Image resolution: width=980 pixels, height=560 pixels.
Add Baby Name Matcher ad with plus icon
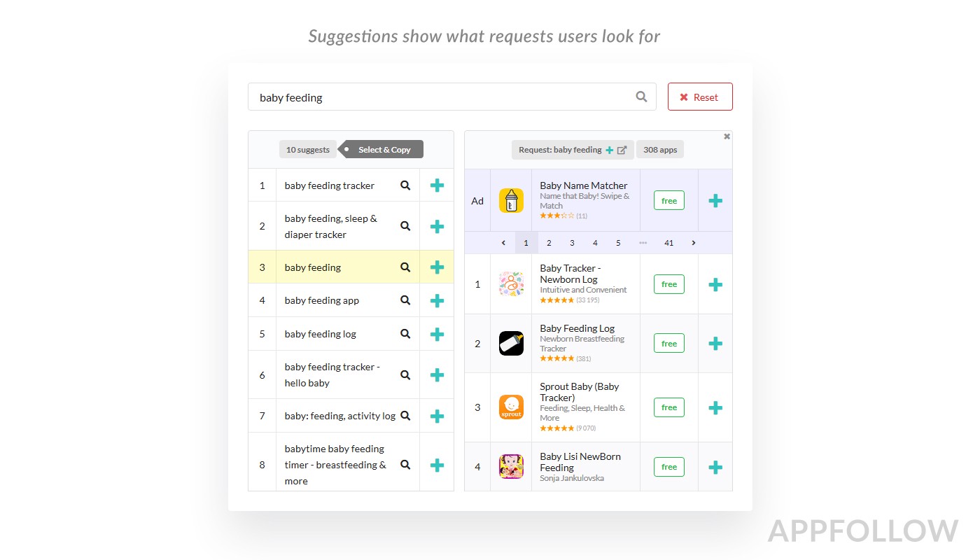[715, 201]
